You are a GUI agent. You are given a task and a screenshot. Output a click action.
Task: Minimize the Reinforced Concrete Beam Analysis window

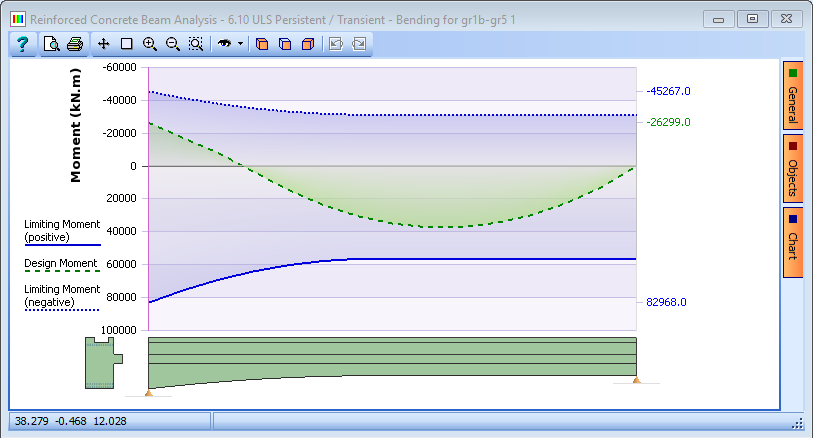tap(718, 20)
